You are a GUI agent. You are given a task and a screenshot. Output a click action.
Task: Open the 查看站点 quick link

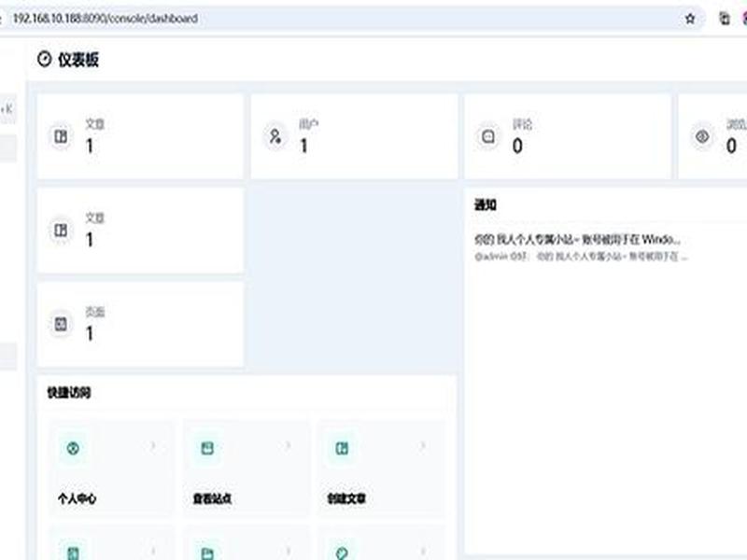point(246,469)
